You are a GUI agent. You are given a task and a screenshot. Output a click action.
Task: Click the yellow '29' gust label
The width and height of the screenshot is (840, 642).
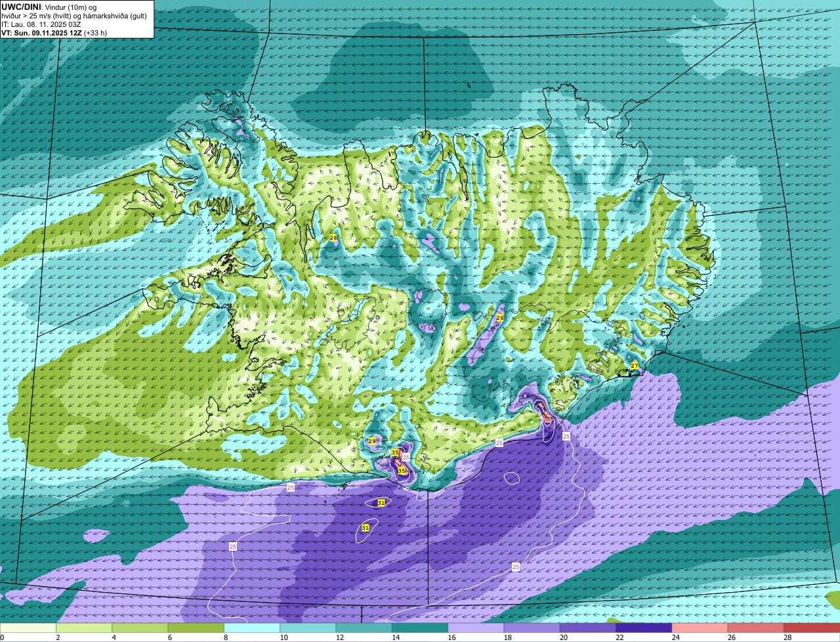click(x=371, y=441)
